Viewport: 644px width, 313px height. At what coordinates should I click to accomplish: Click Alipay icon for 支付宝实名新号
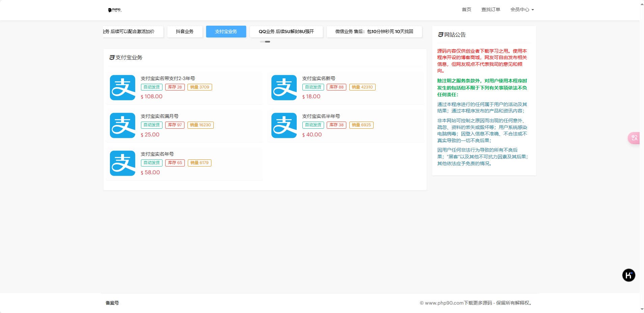(284, 88)
